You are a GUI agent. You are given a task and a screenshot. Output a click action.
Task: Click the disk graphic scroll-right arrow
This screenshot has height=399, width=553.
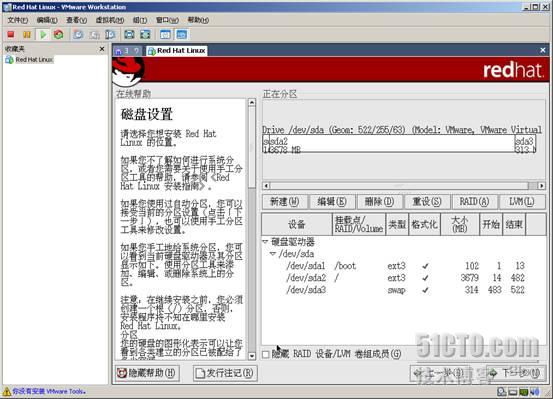coord(541,186)
